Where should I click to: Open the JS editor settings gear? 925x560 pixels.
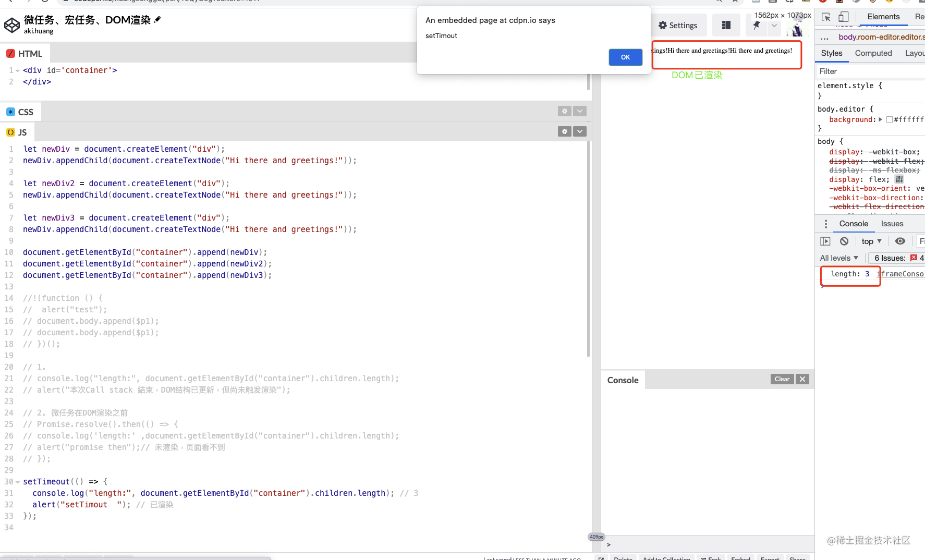pyautogui.click(x=564, y=131)
